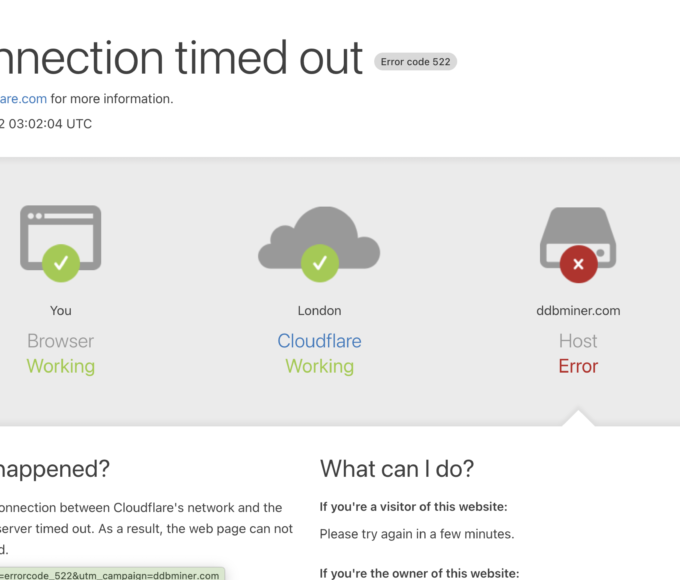Screen dimensions: 680x580
Task: Open the cloudflare.com more information link
Action: coord(22,98)
